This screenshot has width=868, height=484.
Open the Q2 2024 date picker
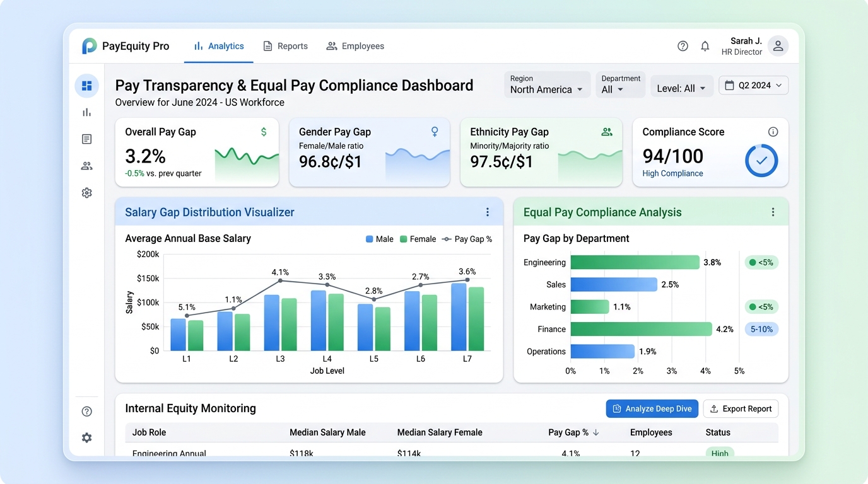753,86
